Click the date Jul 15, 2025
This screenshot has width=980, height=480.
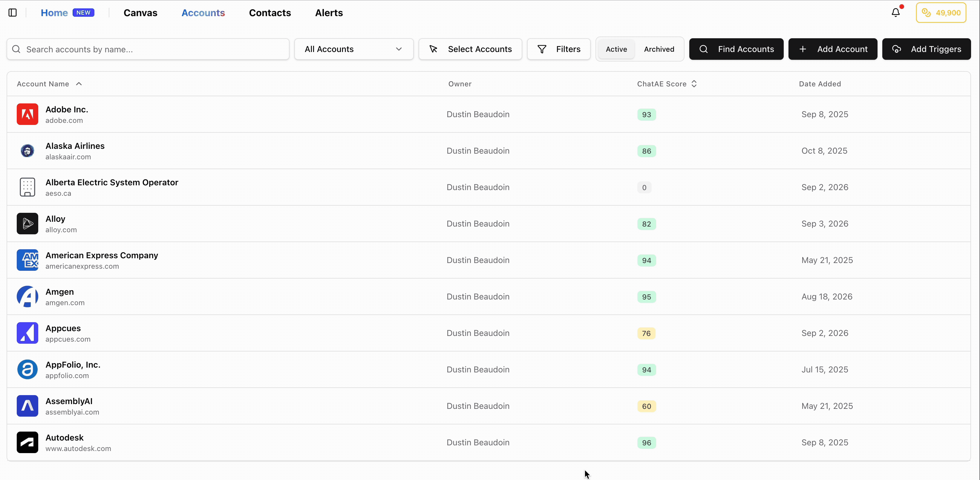pyautogui.click(x=825, y=370)
